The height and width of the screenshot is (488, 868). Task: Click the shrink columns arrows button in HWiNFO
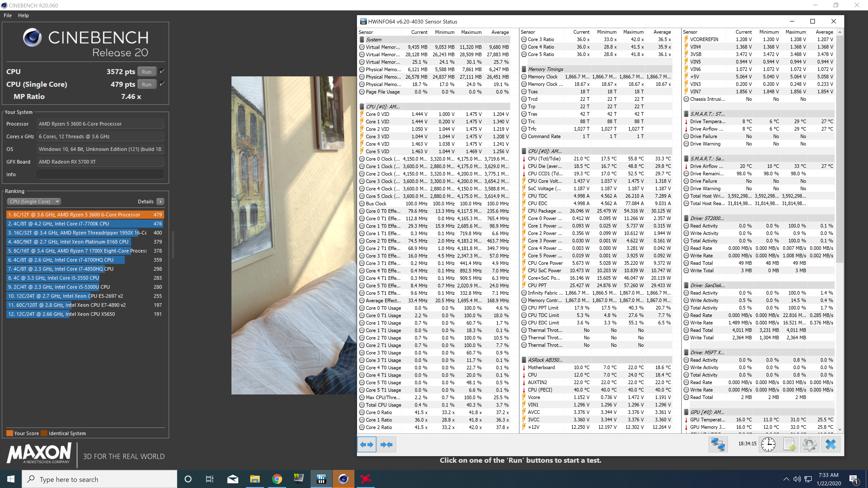click(386, 445)
